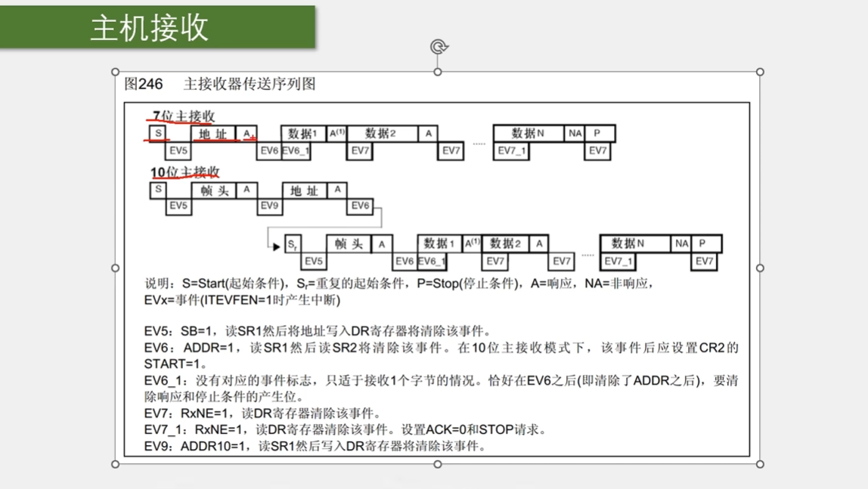Image resolution: width=868 pixels, height=489 pixels.
Task: Click the S start box under 7位主接收
Action: pos(158,134)
